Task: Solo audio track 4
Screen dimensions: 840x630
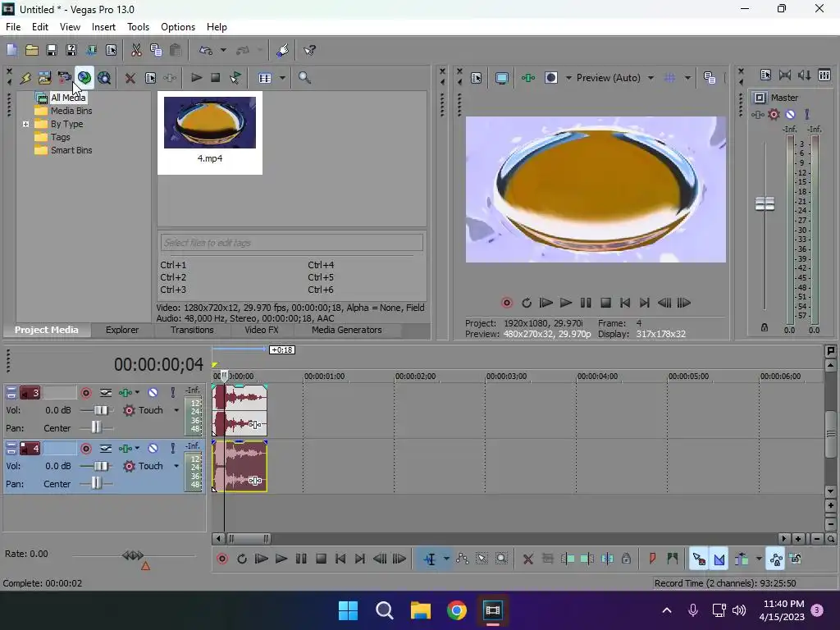Action: click(172, 449)
